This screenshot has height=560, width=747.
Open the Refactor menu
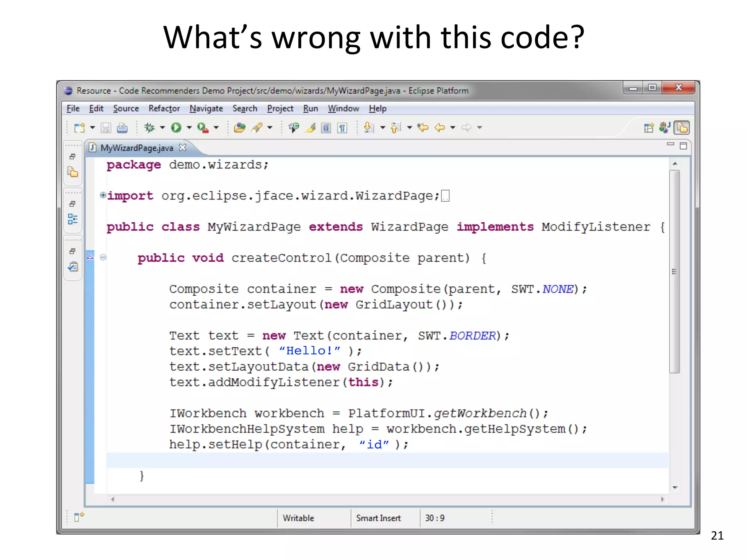coord(164,109)
